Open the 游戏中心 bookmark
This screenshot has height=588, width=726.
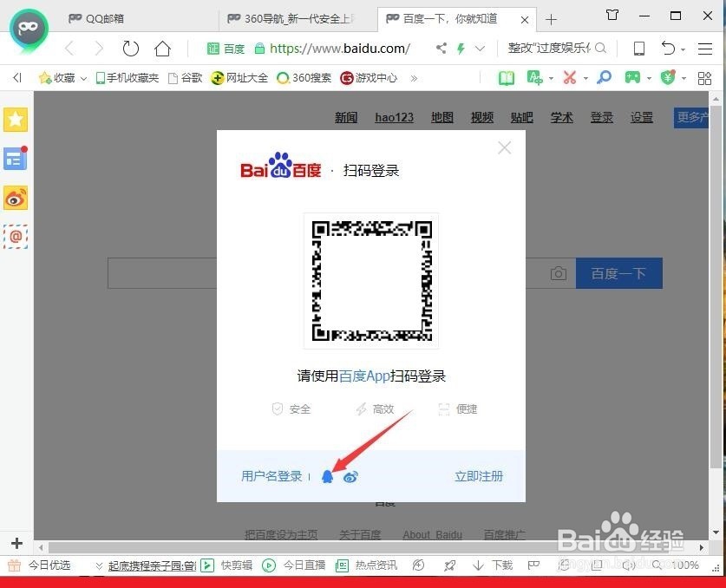pyautogui.click(x=369, y=78)
